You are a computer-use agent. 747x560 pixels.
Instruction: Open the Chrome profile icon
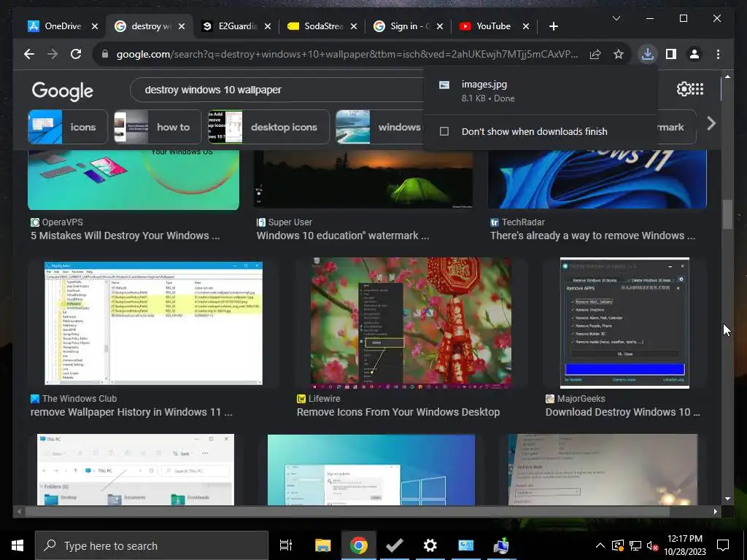tap(694, 54)
